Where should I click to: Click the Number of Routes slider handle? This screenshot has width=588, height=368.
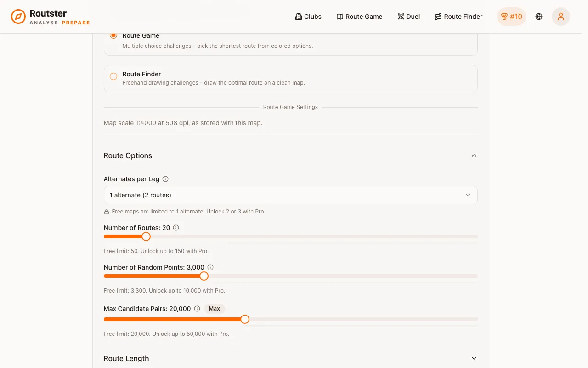(146, 236)
